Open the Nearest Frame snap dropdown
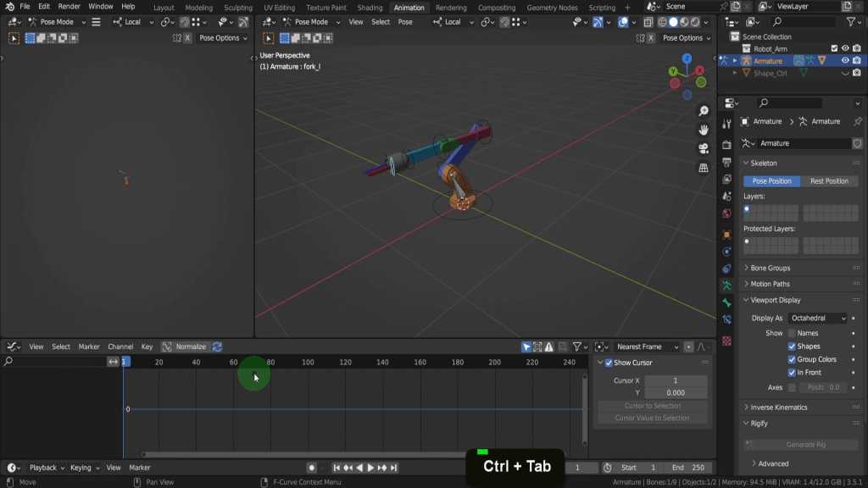 point(647,347)
